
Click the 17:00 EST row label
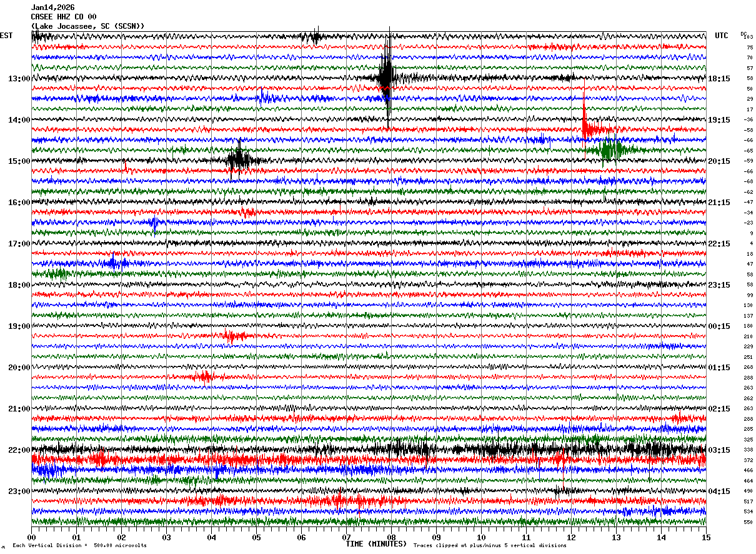[19, 244]
